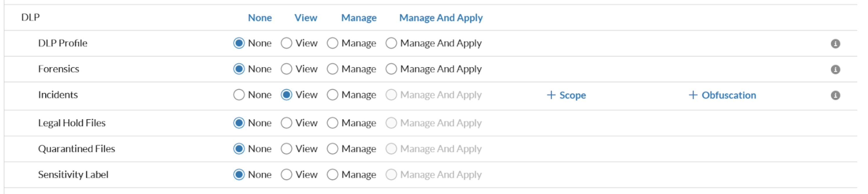Open the Obfuscation settings for Incidents
This screenshot has width=868, height=194.
728,96
